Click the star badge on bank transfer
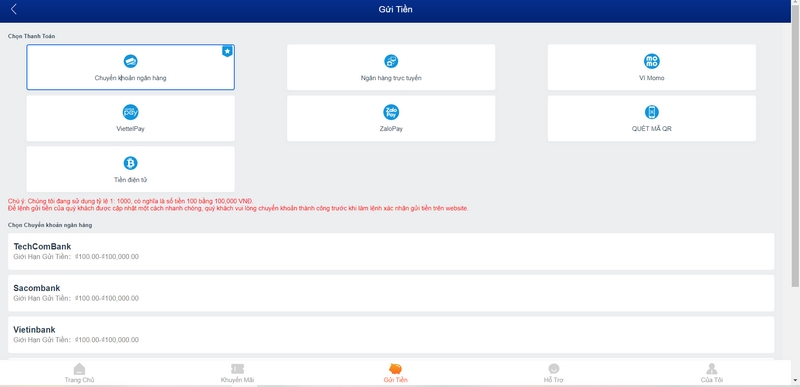 pos(228,51)
